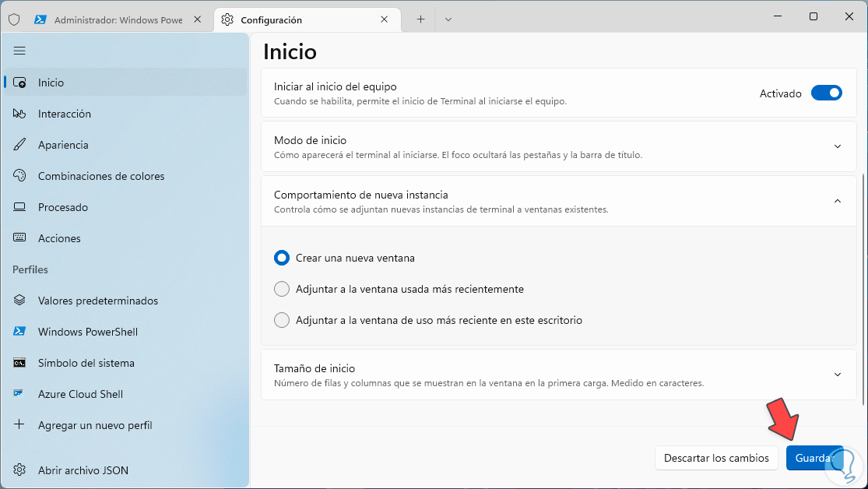The width and height of the screenshot is (868, 489).
Task: Collapse Comportamiento de nueva instancia section
Action: coord(838,201)
